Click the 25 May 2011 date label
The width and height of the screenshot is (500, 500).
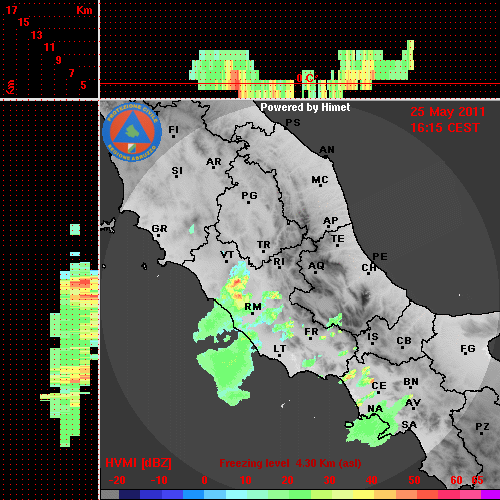pyautogui.click(x=448, y=112)
